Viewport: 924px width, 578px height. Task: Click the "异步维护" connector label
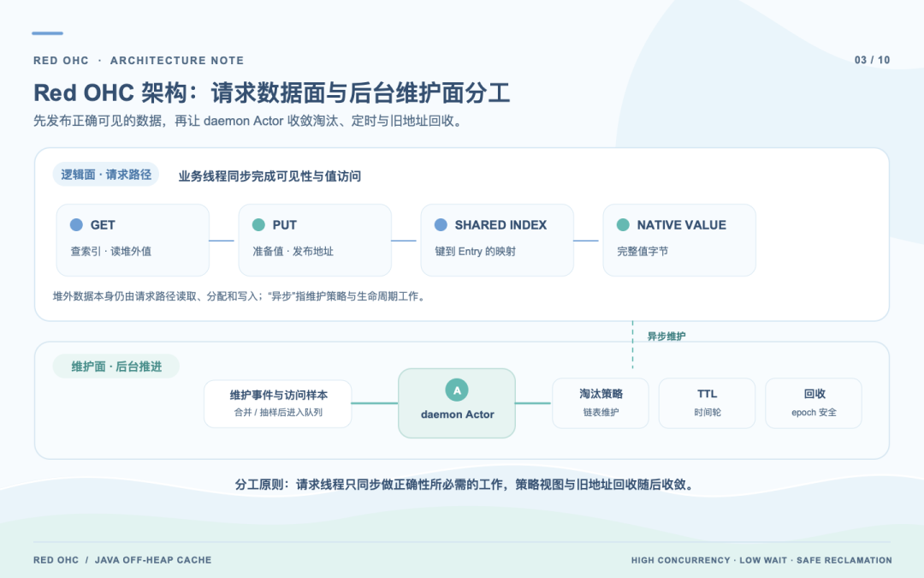666,337
